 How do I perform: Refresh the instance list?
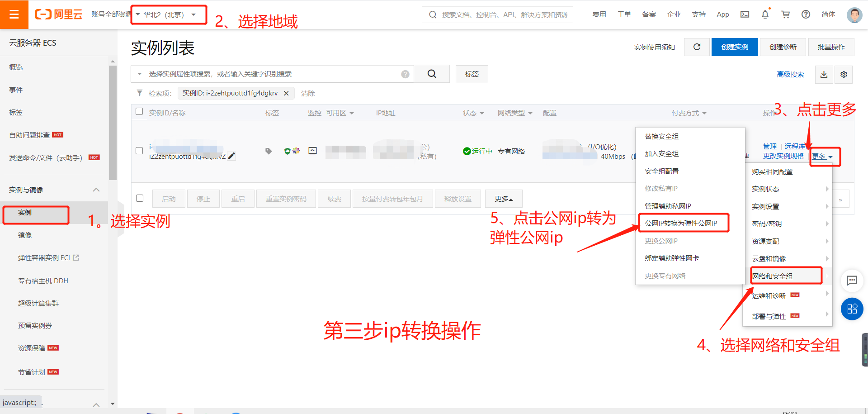(x=697, y=47)
